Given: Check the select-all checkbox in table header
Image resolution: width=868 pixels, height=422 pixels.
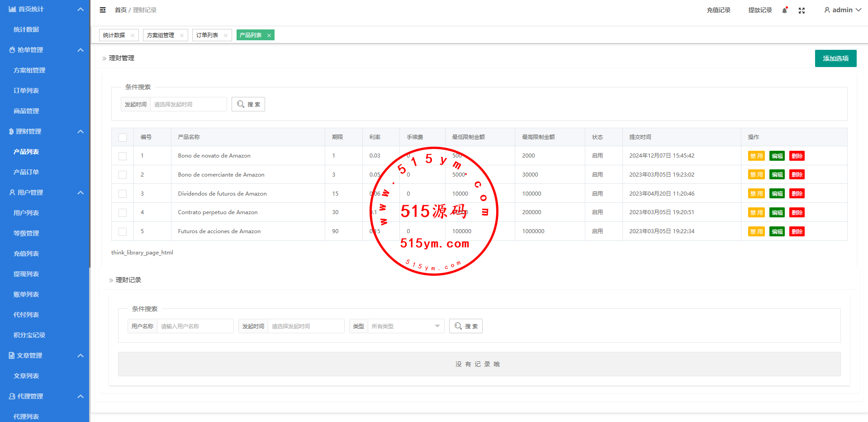Looking at the screenshot, I should click(123, 137).
